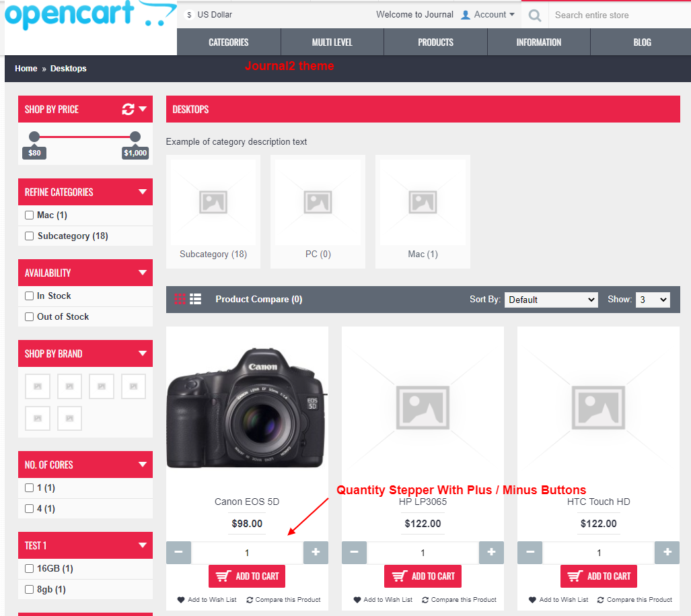This screenshot has width=691, height=616.
Task: Click the maximum price slider handle
Action: [x=135, y=137]
